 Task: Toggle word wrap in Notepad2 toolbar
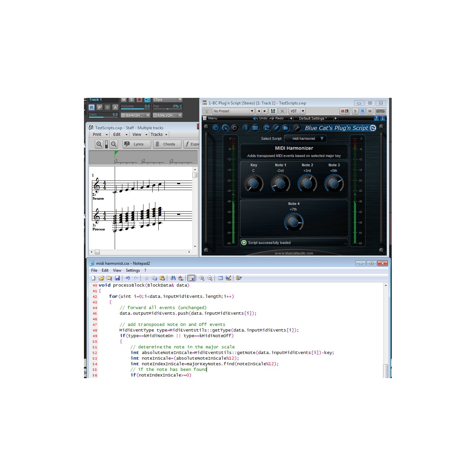[191, 278]
